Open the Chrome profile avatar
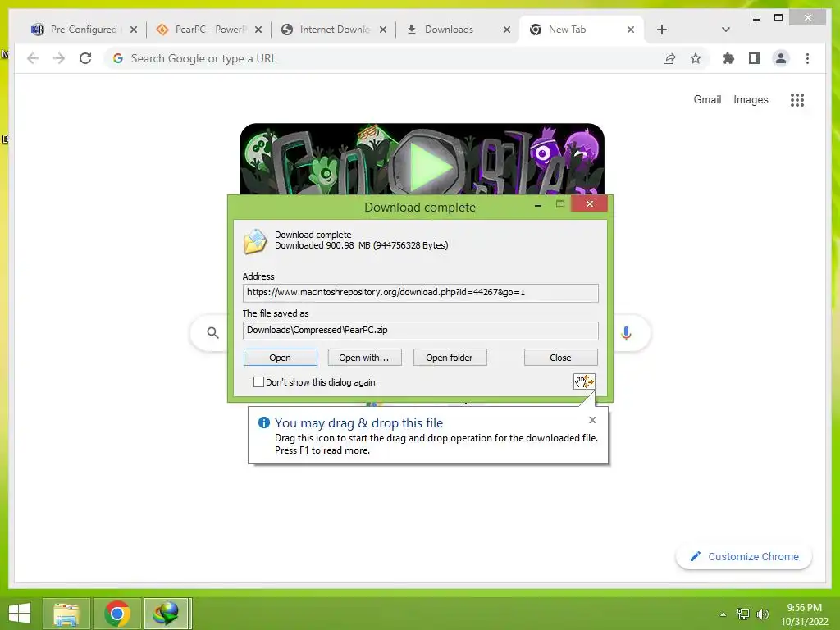The width and height of the screenshot is (840, 630). [781, 58]
